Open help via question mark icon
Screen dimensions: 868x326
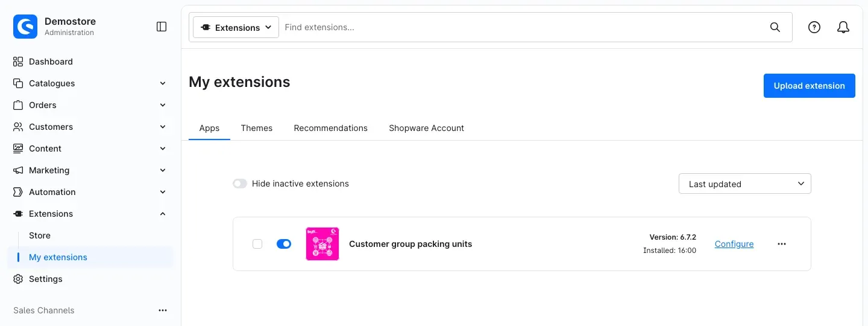click(x=814, y=27)
